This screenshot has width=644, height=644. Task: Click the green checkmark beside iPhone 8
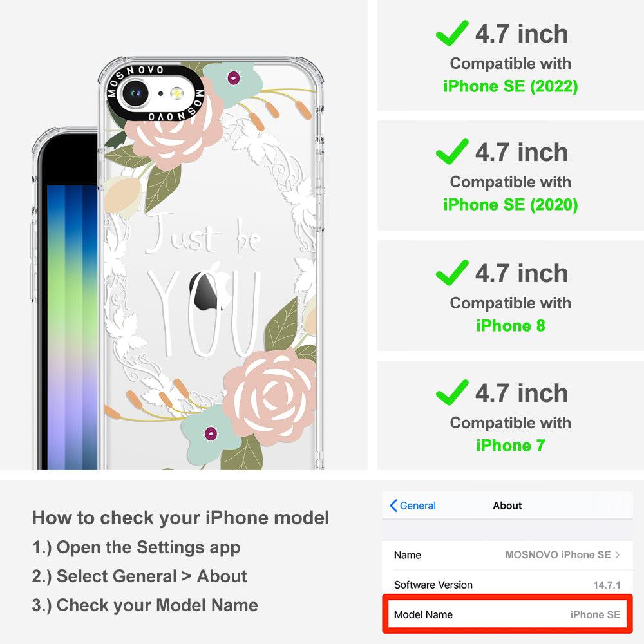452,272
